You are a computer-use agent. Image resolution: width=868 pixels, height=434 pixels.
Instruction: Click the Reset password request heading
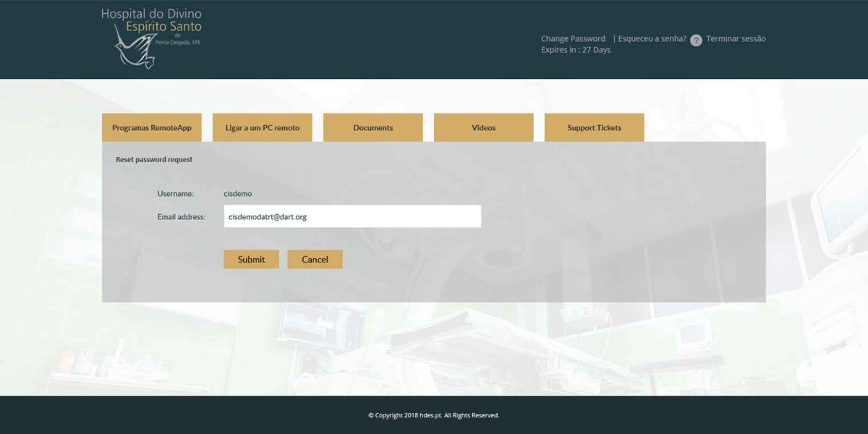154,160
